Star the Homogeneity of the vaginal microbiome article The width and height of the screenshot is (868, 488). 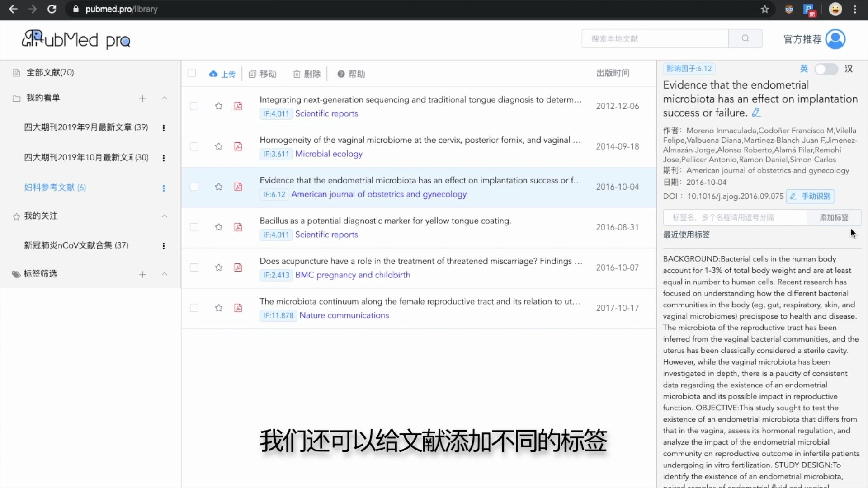click(x=219, y=146)
